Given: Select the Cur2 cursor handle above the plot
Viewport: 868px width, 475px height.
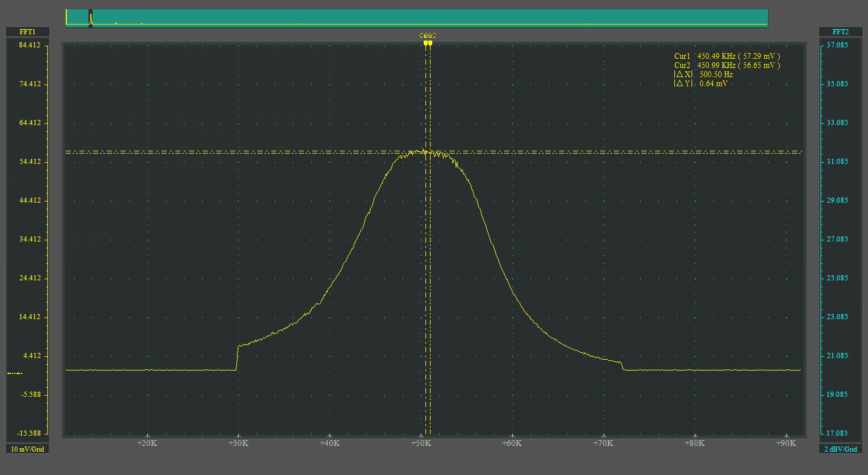Looking at the screenshot, I should click(431, 42).
